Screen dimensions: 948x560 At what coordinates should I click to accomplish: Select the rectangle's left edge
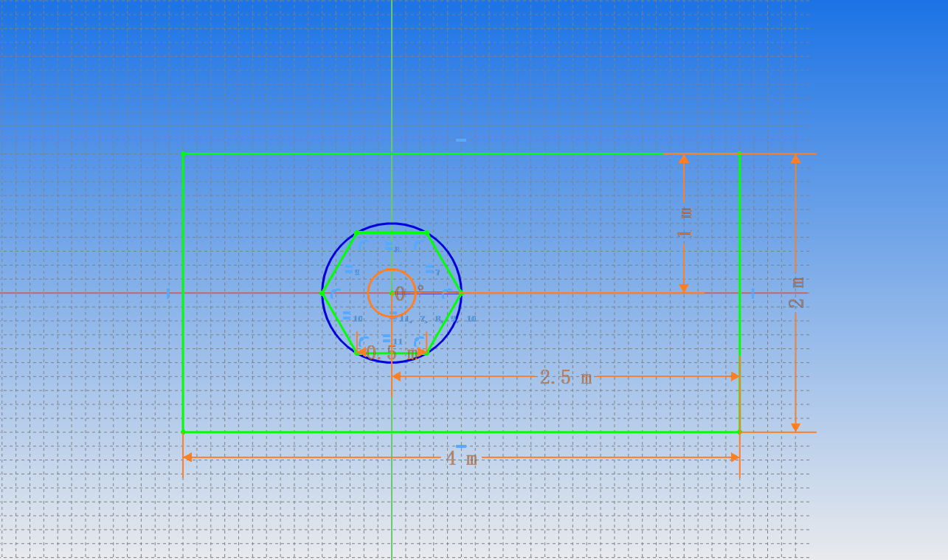tap(183, 293)
